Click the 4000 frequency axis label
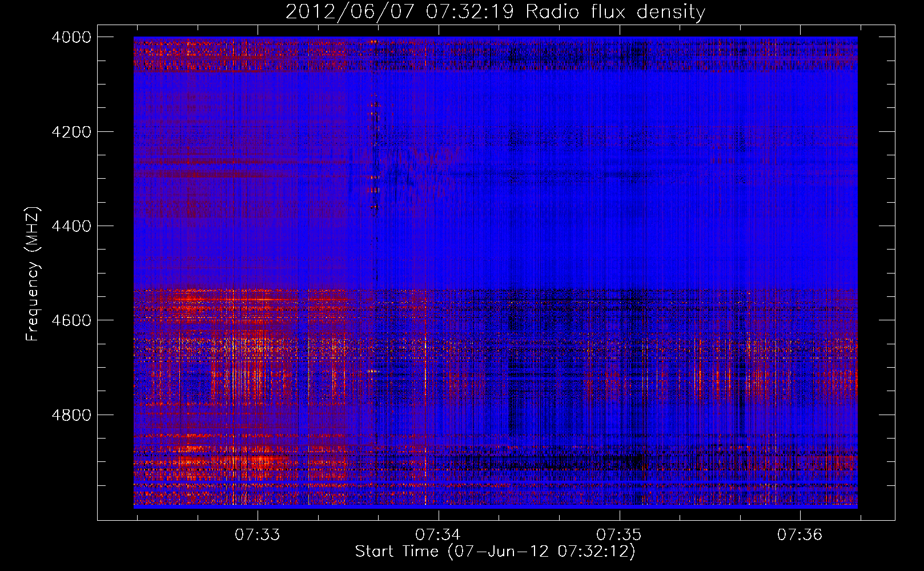924x571 pixels. tap(71, 37)
